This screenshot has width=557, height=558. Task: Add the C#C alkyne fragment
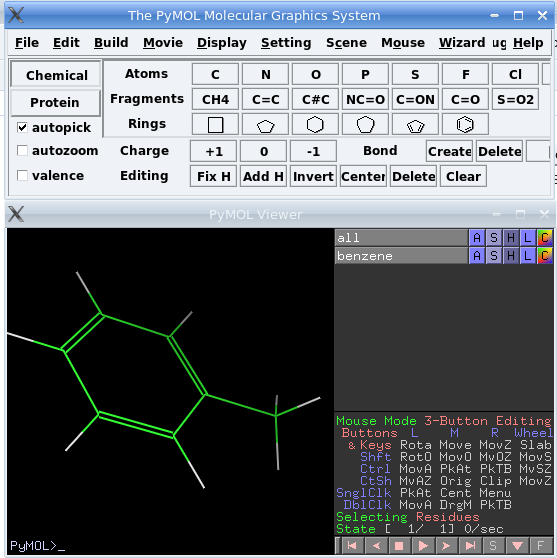click(315, 99)
